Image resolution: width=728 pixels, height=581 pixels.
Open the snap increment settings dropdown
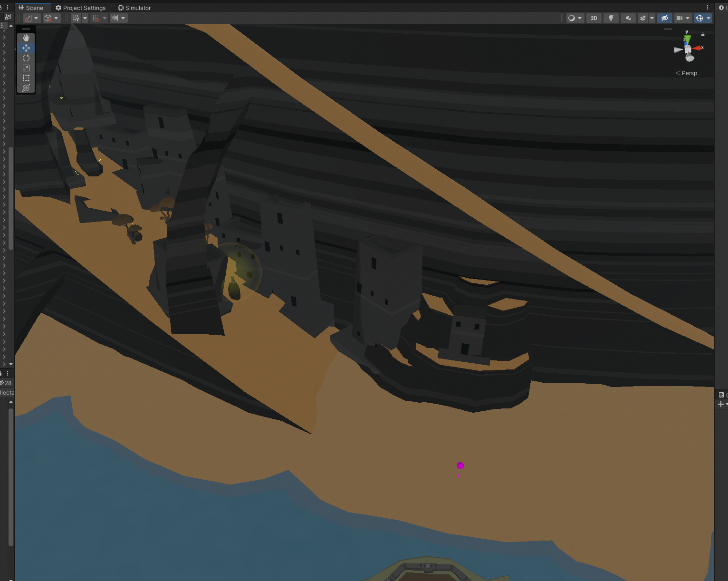tap(123, 18)
